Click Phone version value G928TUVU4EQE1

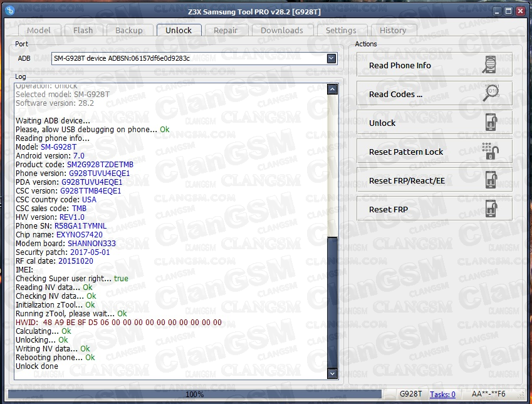click(100, 174)
